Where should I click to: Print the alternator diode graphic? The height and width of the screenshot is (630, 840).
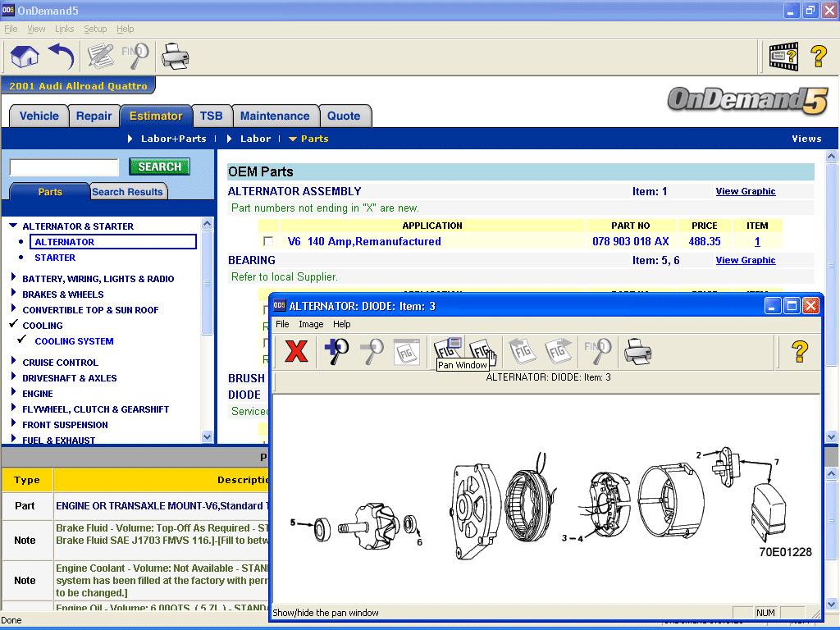tap(637, 351)
